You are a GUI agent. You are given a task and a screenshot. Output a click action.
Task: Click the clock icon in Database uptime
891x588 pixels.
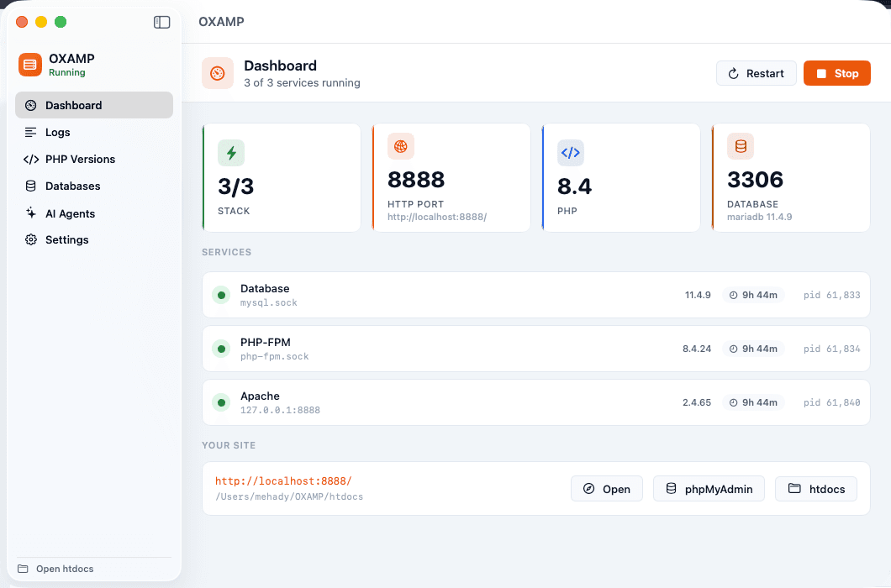[x=734, y=296]
